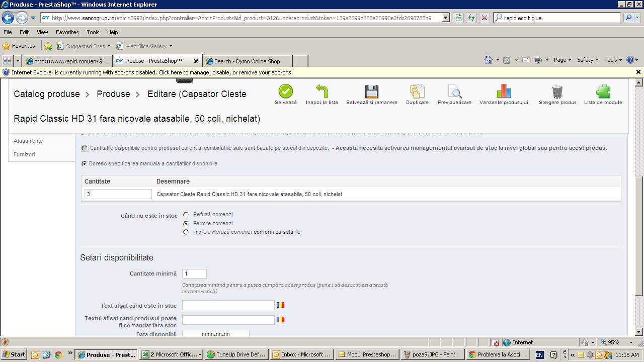Go to Catalog produse breadcrumb
This screenshot has height=362, width=644.
[47, 94]
